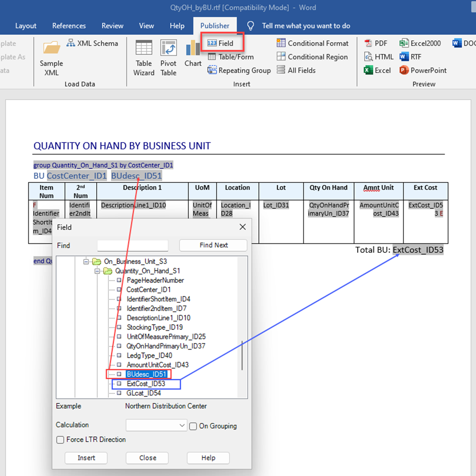The width and height of the screenshot is (476, 476).
Task: Insert a Pivot Table
Action: pyautogui.click(x=168, y=58)
